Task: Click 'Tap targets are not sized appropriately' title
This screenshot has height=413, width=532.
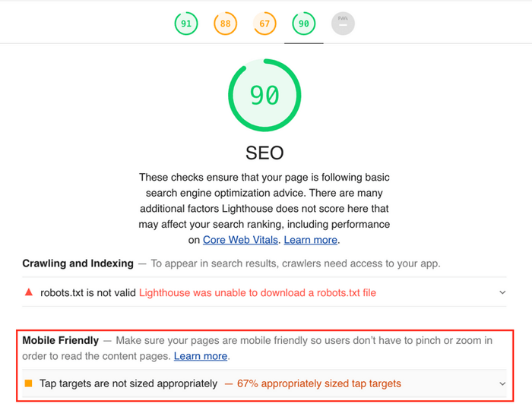Action: pos(128,383)
